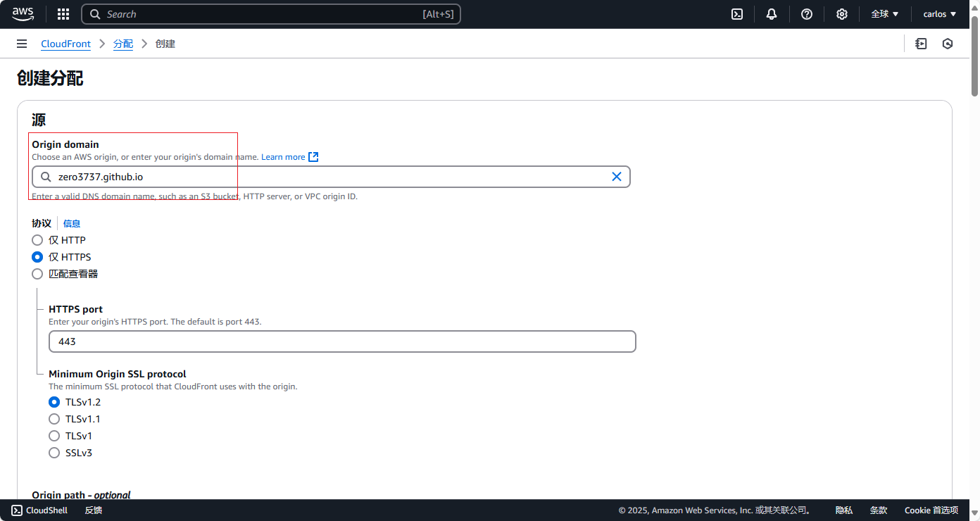The image size is (980, 521).
Task: Open 条款 footer link
Action: click(x=879, y=510)
